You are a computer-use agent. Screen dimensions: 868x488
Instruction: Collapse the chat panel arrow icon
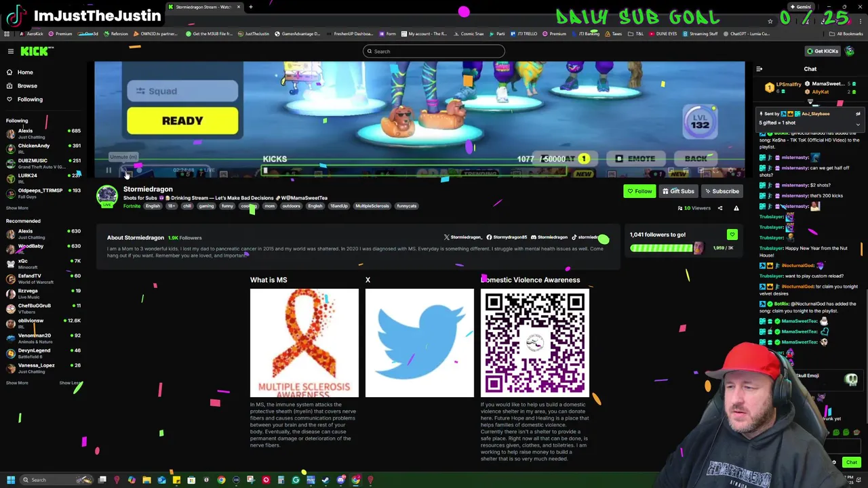[x=759, y=69]
